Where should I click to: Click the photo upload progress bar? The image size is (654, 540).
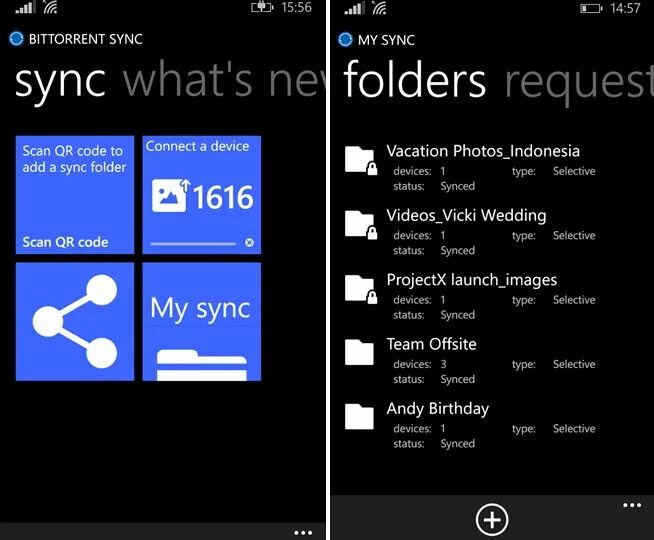coord(193,244)
